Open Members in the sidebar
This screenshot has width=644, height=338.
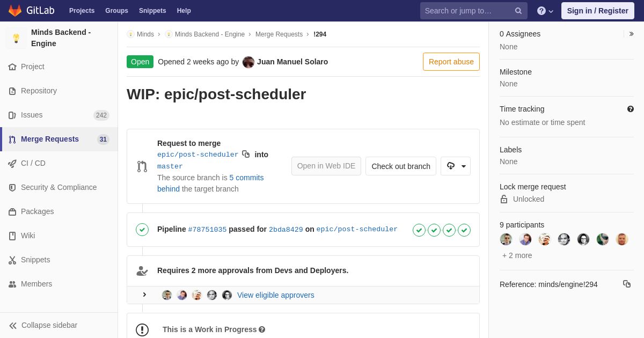click(x=59, y=284)
